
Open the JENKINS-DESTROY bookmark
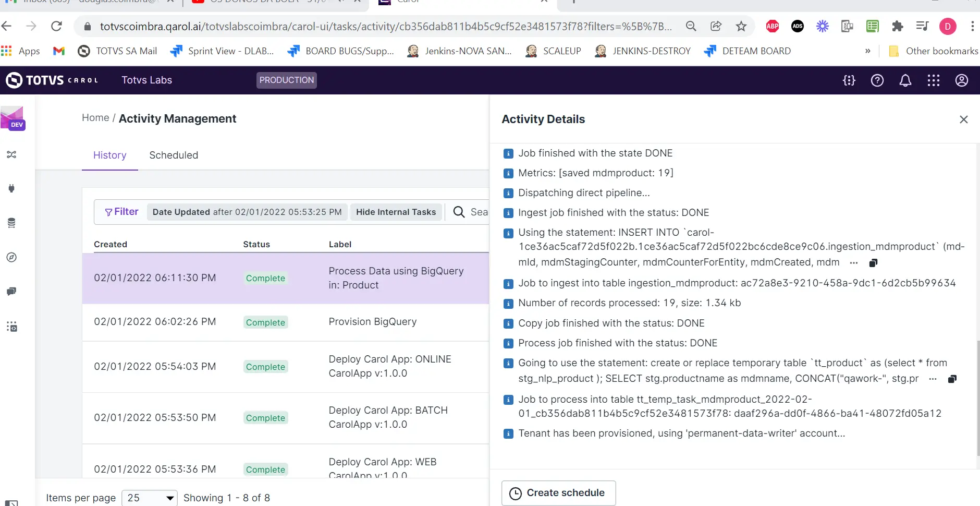643,51
